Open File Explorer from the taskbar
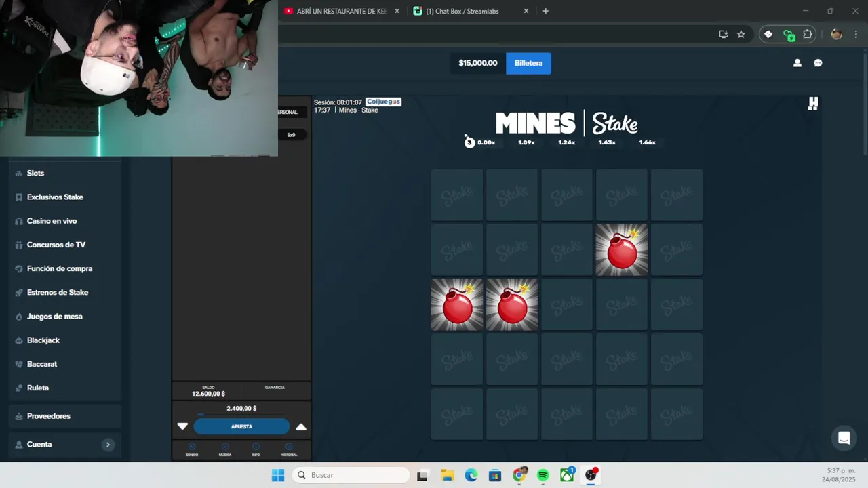Viewport: 868px width, 488px height. coord(447,475)
